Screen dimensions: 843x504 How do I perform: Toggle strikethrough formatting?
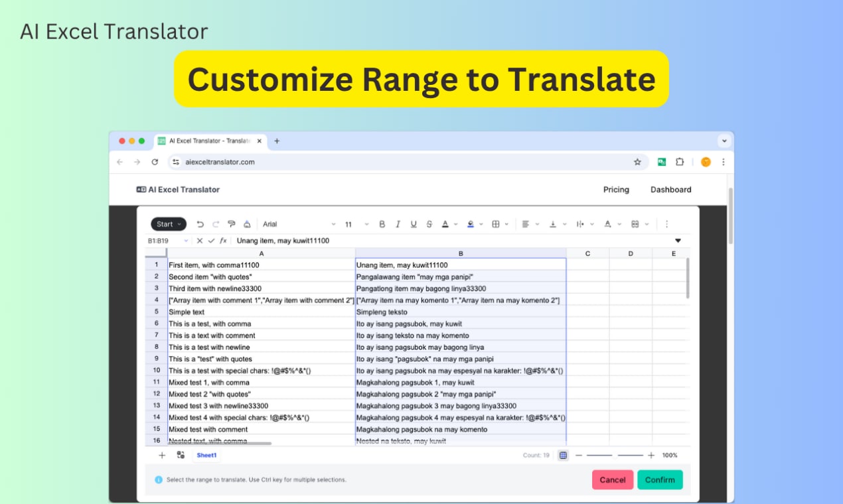[x=429, y=224]
